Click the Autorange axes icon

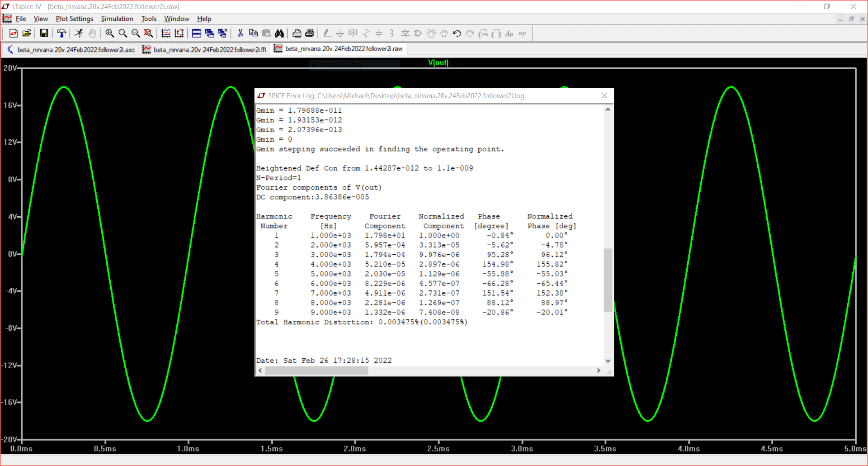coord(179,33)
